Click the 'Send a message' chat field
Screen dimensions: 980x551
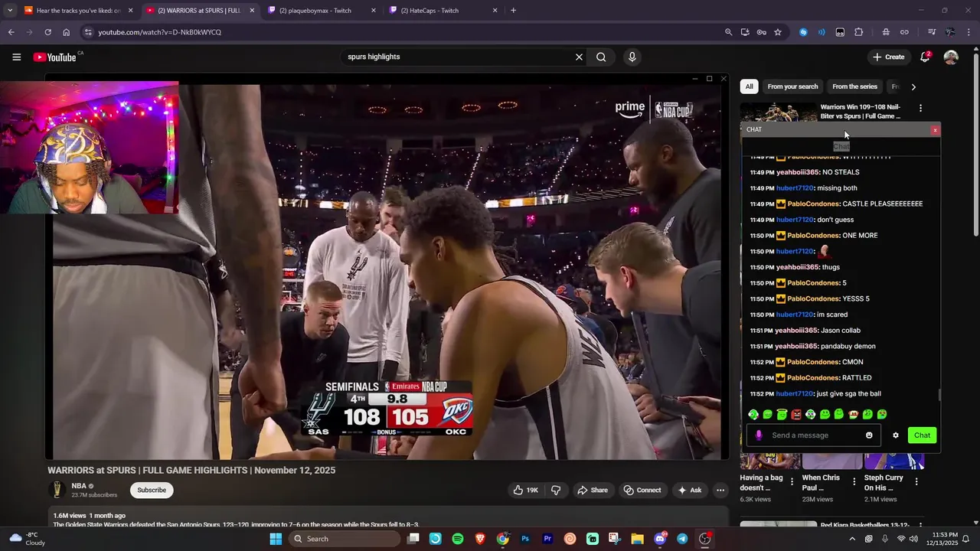pos(815,435)
